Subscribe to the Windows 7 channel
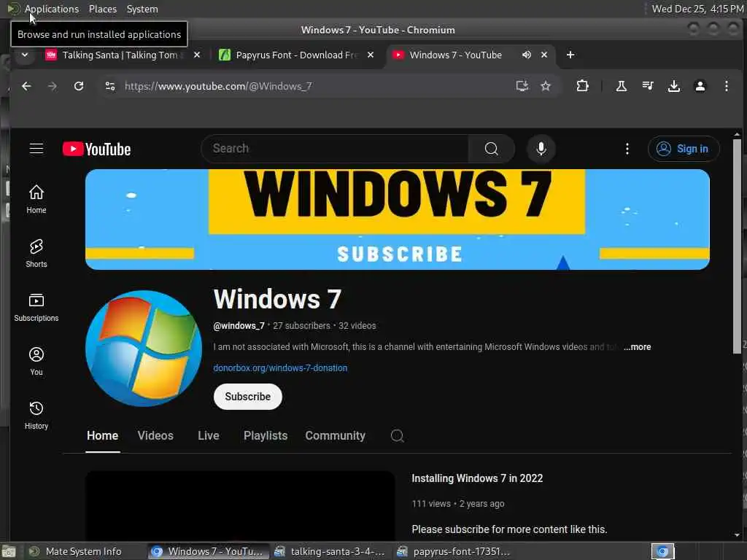Viewport: 747px width, 560px height. point(248,397)
